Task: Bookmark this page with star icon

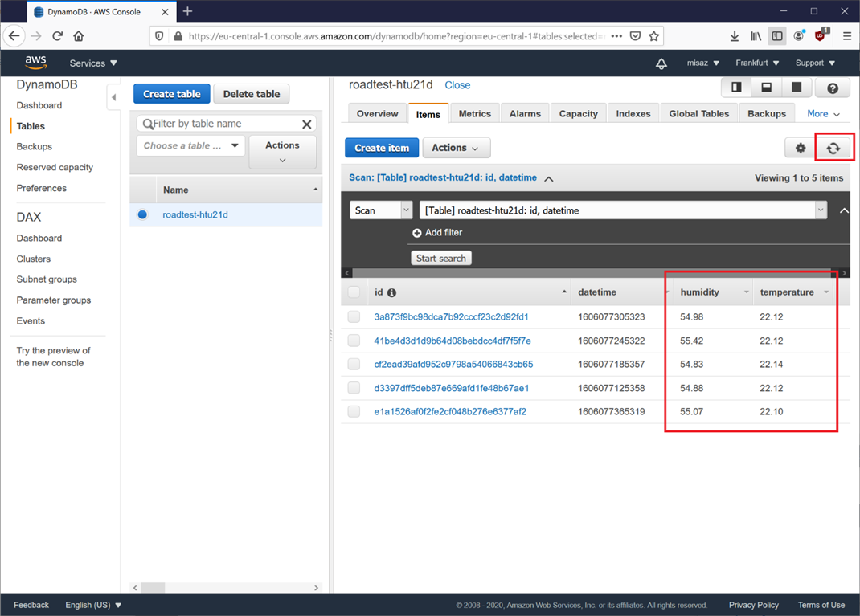Action: point(653,36)
